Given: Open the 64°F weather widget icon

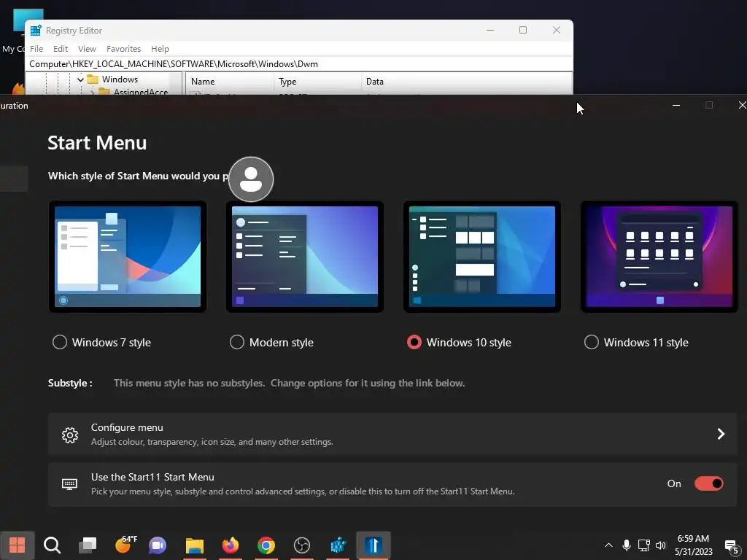Looking at the screenshot, I should (x=125, y=544).
